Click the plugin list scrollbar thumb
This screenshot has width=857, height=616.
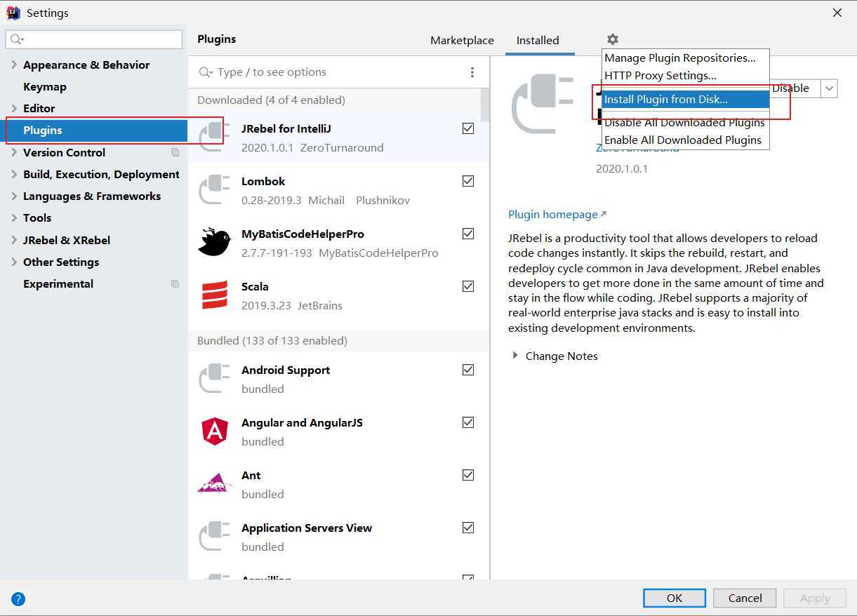(484, 105)
